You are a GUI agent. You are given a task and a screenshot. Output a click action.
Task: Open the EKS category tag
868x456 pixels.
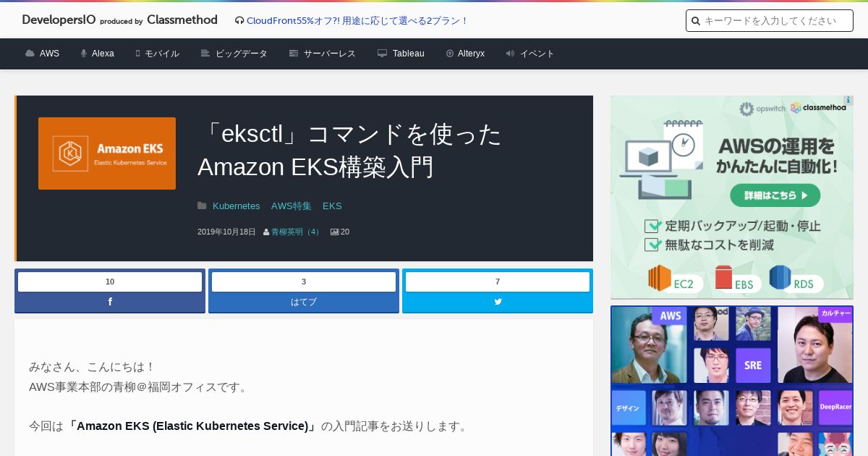(332, 206)
